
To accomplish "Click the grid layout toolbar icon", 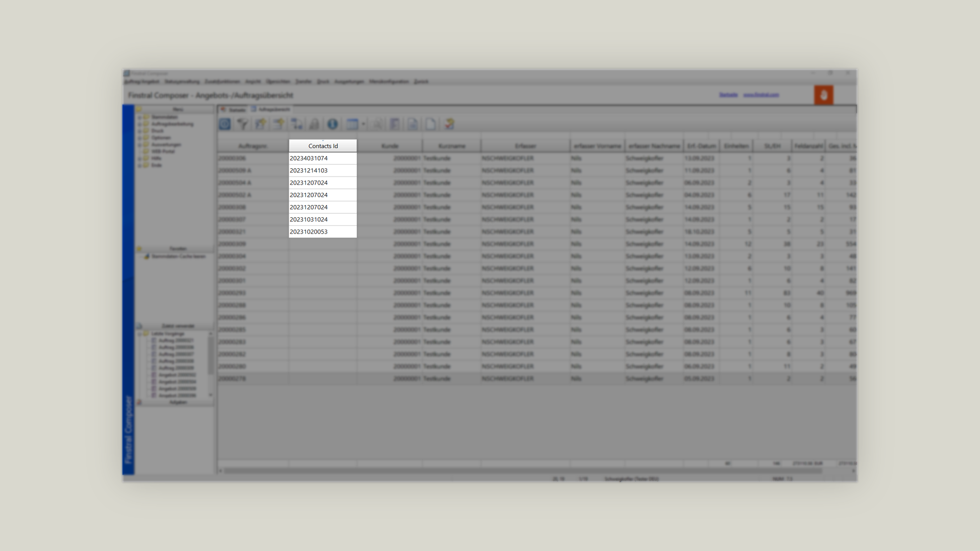I will [x=352, y=124].
